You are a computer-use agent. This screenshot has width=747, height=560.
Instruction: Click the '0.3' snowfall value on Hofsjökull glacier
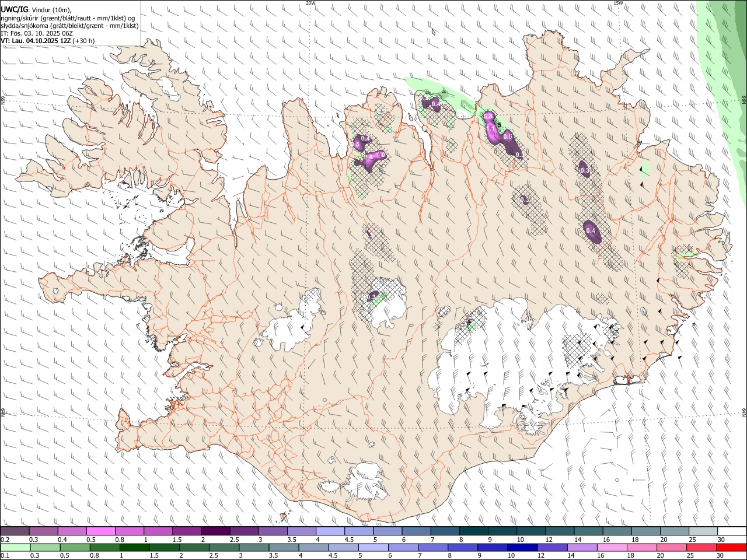tap(372, 297)
